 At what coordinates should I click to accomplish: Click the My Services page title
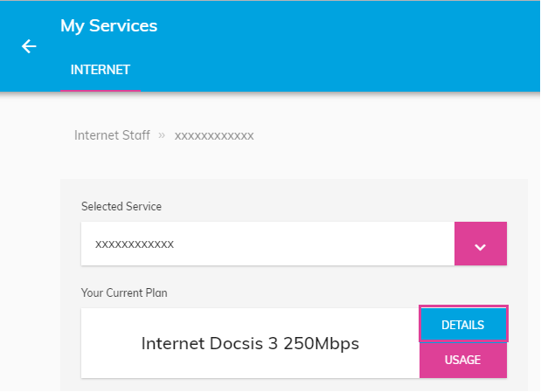[x=108, y=26]
